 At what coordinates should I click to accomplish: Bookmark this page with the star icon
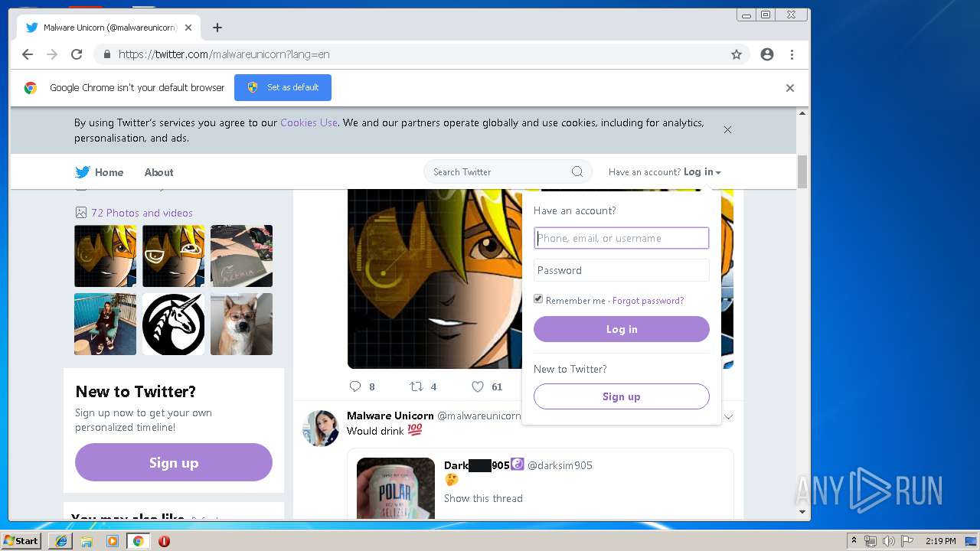tap(737, 54)
